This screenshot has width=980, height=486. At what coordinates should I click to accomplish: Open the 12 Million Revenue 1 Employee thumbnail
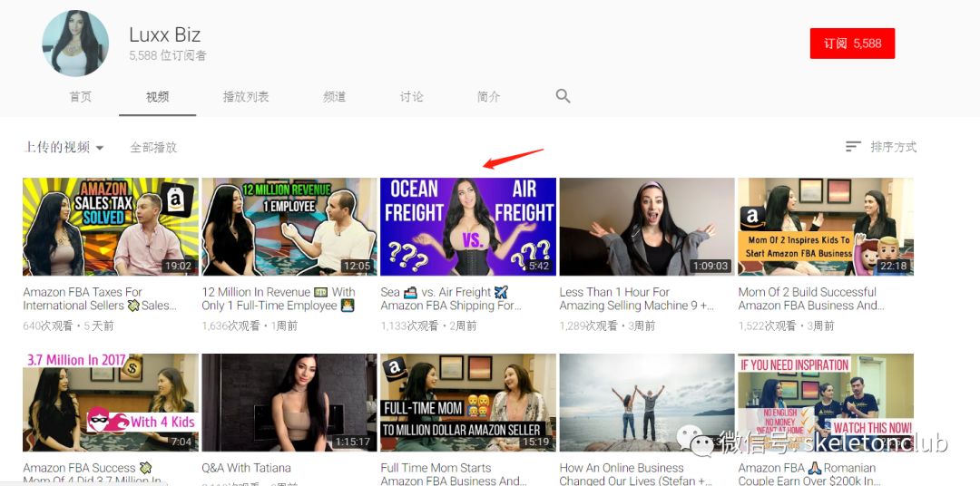pyautogui.click(x=289, y=227)
